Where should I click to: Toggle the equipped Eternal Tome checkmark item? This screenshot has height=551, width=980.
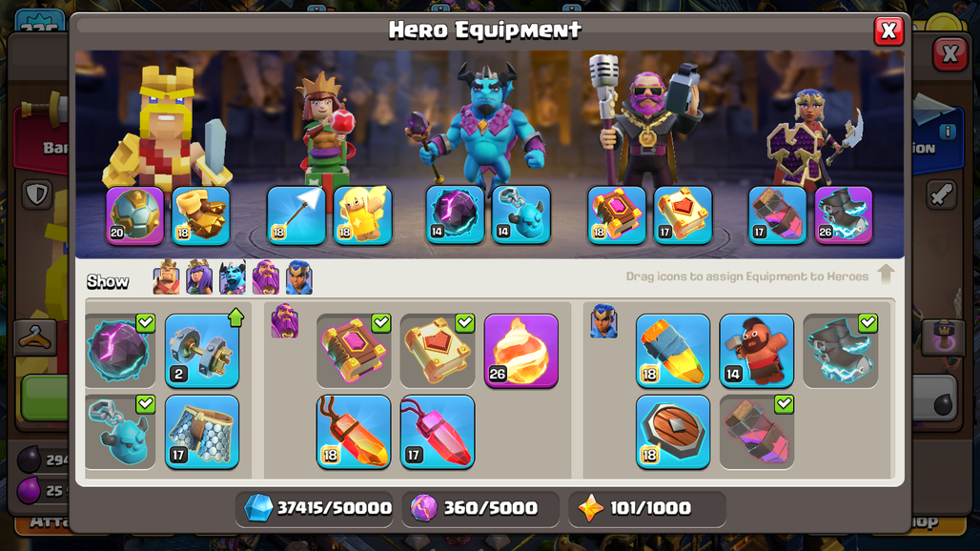[353, 351]
